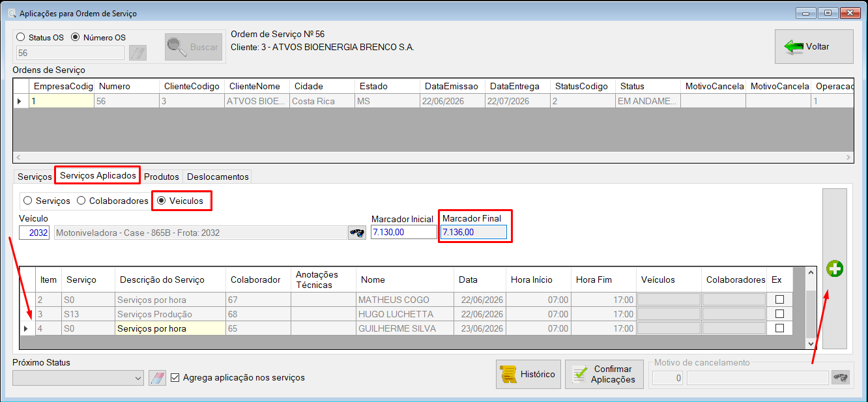
Task: Click the Buscar search button
Action: [194, 47]
